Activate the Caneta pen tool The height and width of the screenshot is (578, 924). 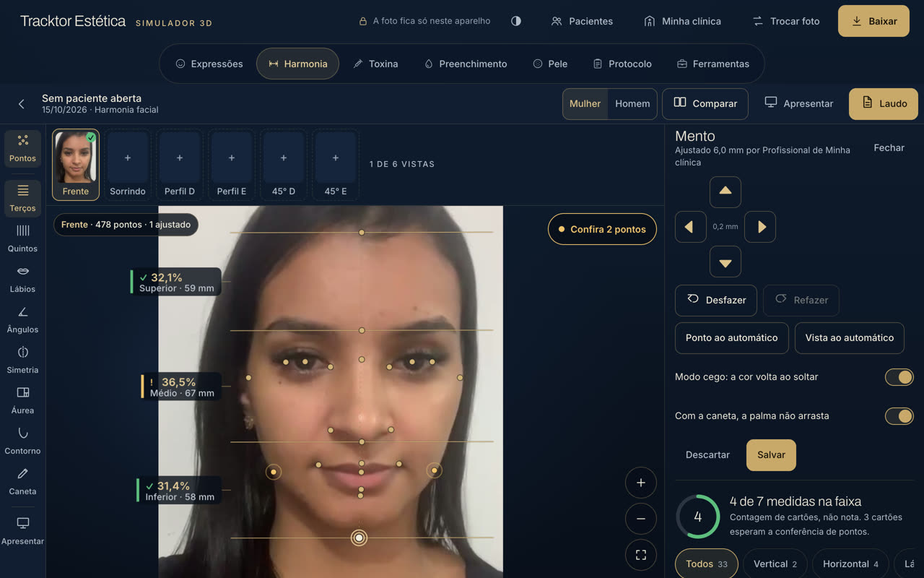(x=22, y=482)
